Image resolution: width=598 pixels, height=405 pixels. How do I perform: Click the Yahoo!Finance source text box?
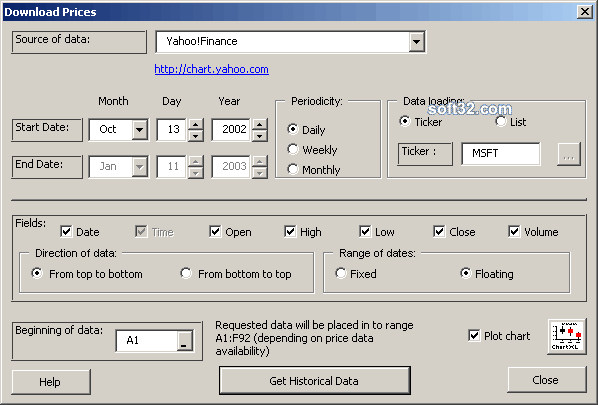pos(283,42)
